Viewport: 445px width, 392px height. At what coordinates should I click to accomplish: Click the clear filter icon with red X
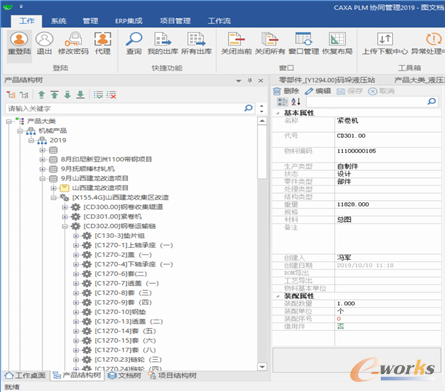pos(111,95)
